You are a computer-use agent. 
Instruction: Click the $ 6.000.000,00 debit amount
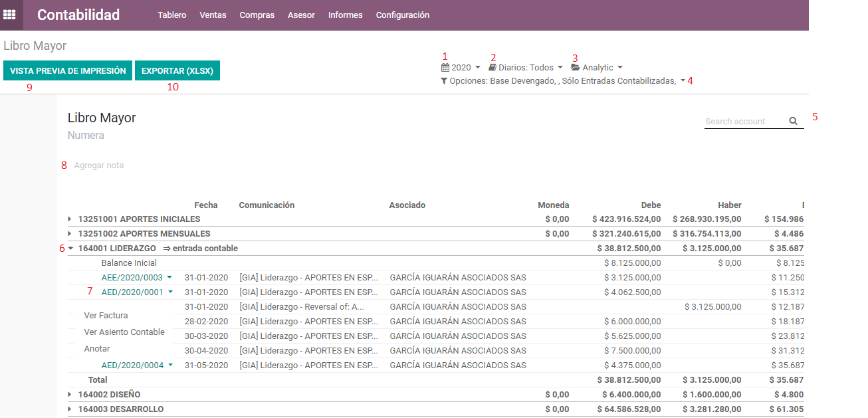pos(632,321)
